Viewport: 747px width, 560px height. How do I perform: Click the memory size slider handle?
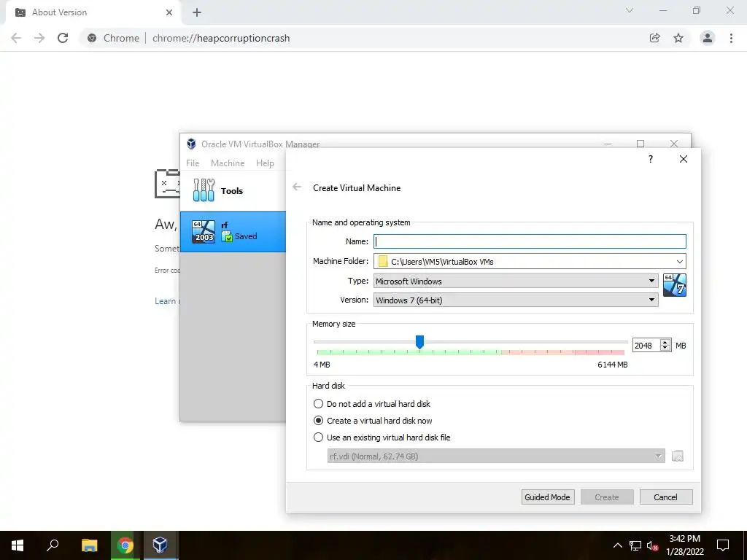419,341
